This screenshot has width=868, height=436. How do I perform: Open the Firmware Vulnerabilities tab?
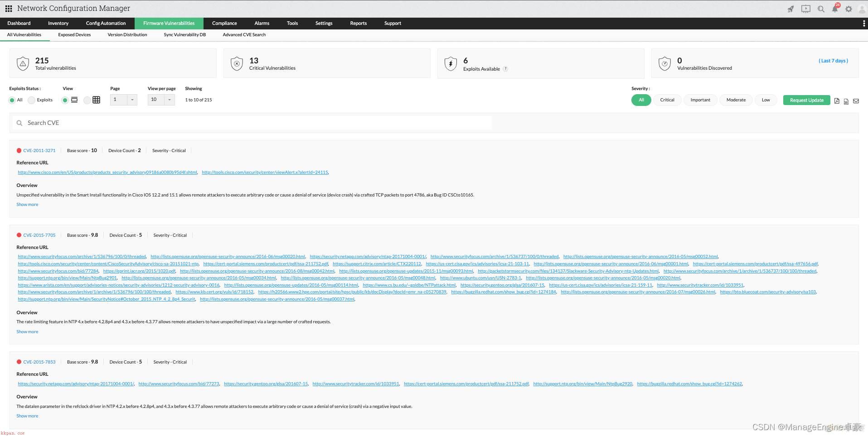click(x=169, y=24)
